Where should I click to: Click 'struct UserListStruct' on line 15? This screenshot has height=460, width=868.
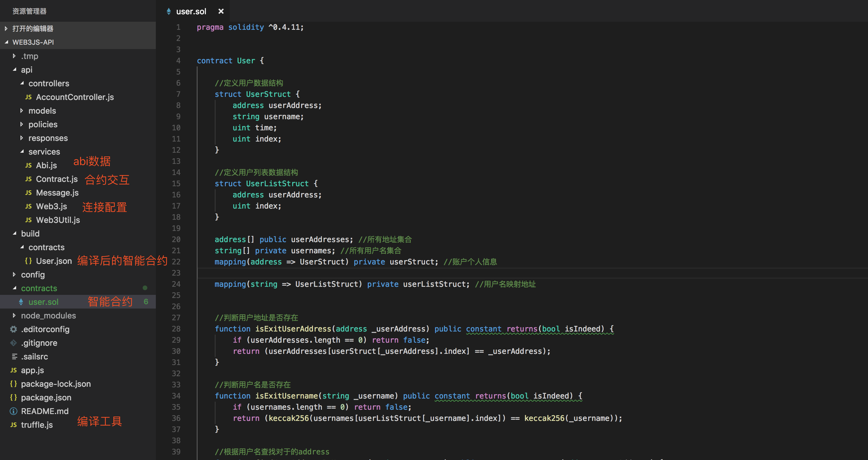tap(262, 183)
